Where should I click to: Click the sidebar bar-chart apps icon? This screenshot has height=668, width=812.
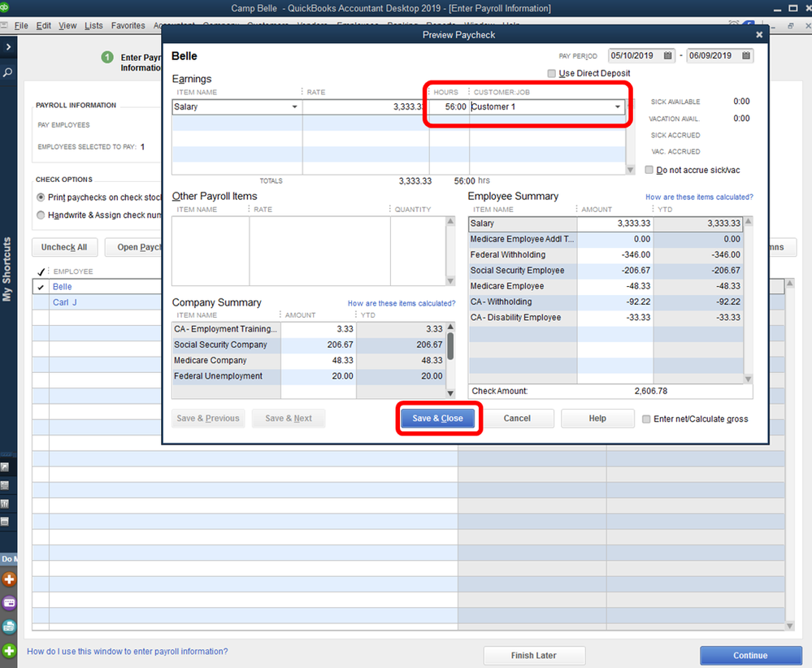[x=5, y=504]
